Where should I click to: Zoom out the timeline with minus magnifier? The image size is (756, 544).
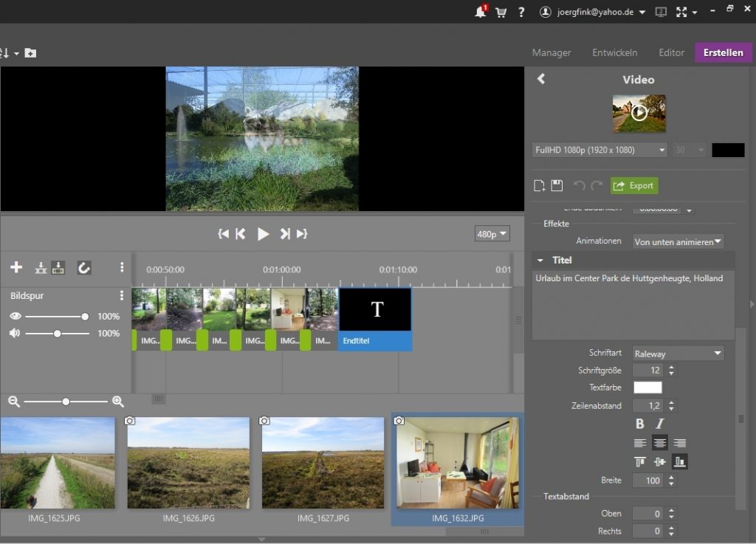14,402
